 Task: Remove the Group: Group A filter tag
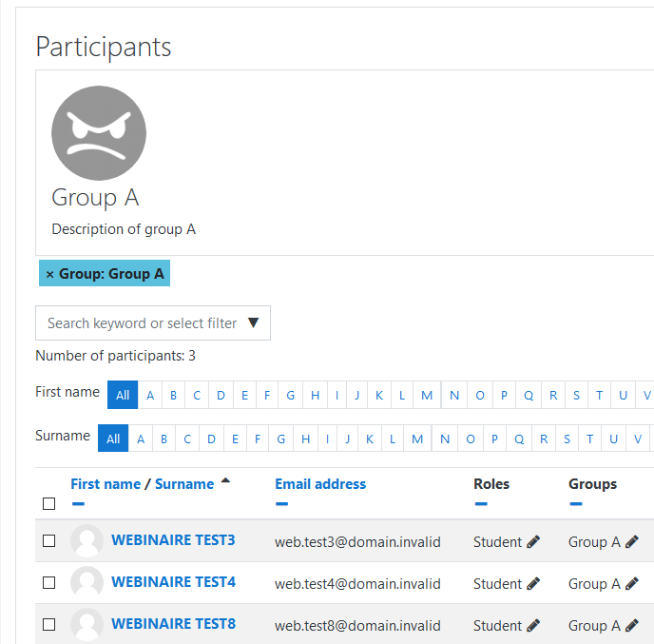tap(49, 274)
